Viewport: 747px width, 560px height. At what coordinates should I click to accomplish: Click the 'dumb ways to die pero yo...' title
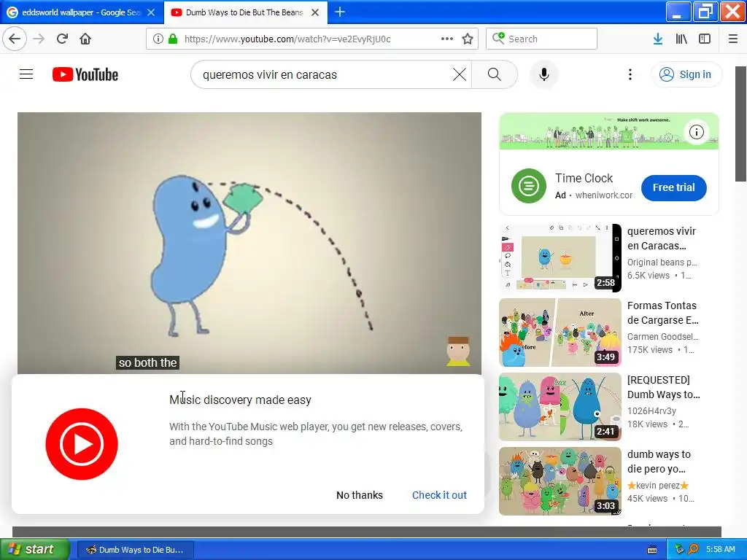tap(659, 462)
